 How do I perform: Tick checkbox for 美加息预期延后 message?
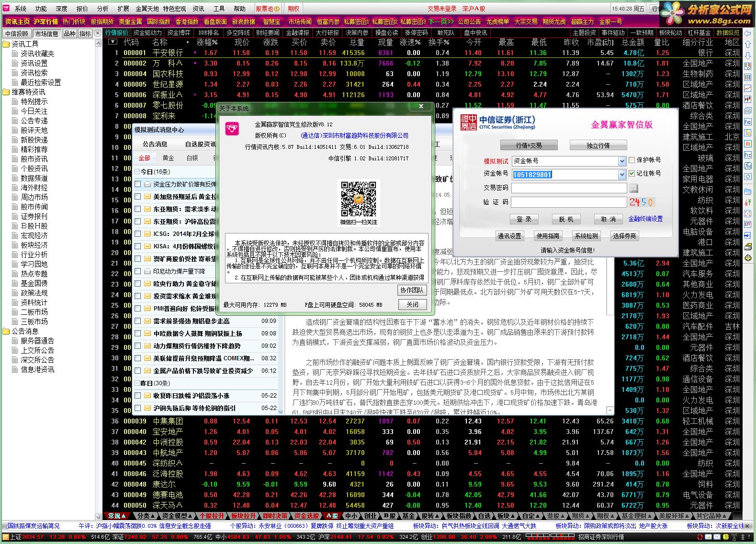tap(138, 197)
